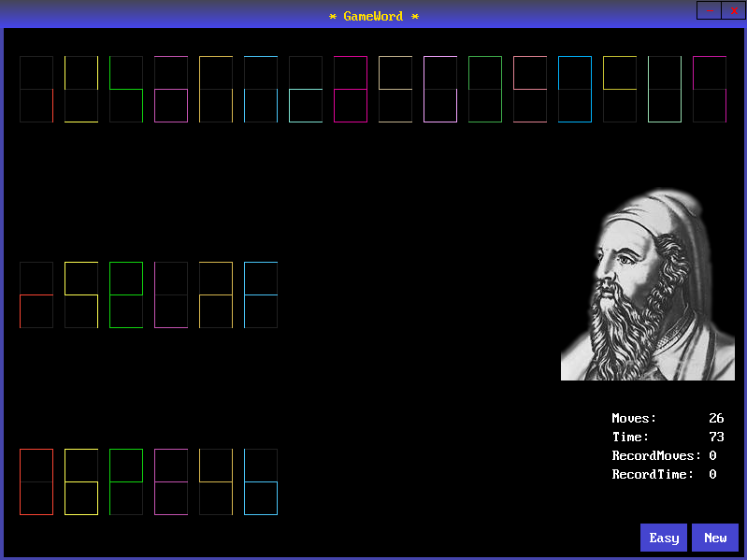Click the bearded man portrait image
The height and width of the screenshot is (560, 747).
648,284
